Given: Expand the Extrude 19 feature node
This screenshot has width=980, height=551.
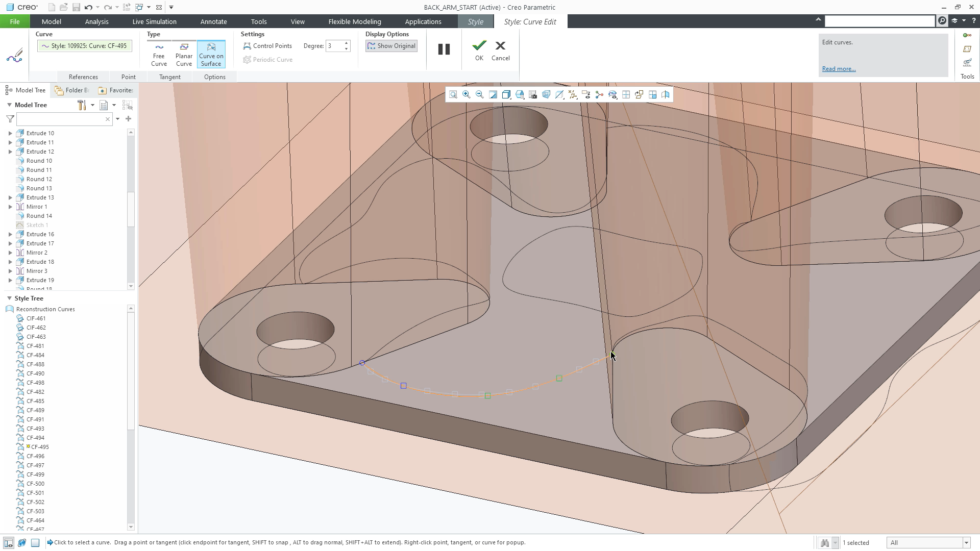Looking at the screenshot, I should click(10, 280).
